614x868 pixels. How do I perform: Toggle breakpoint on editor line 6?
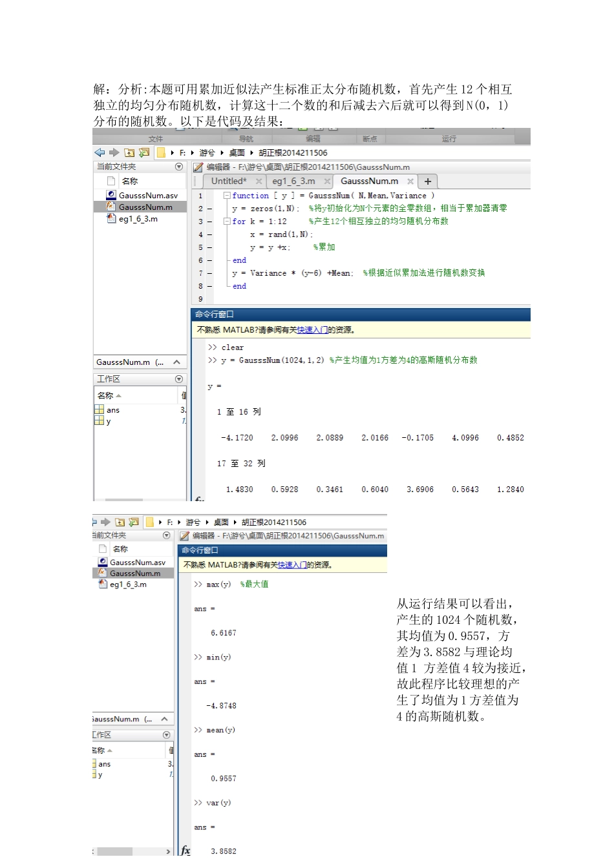(209, 260)
